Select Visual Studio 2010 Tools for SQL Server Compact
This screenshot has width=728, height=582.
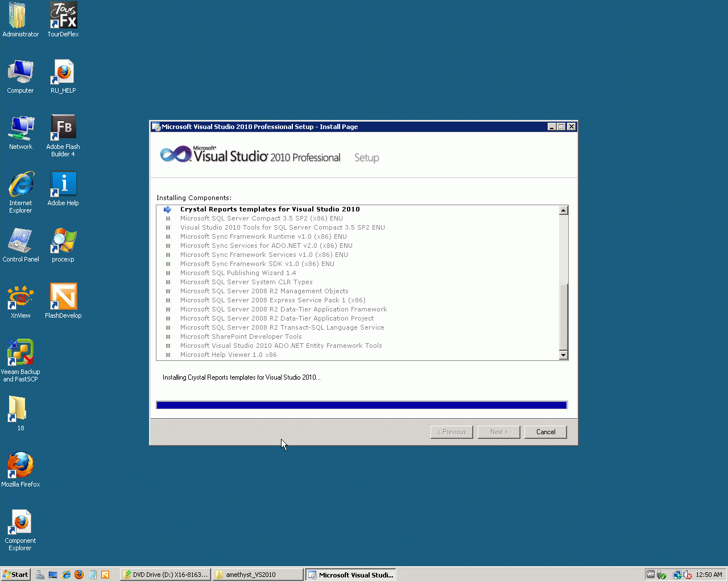click(x=283, y=227)
